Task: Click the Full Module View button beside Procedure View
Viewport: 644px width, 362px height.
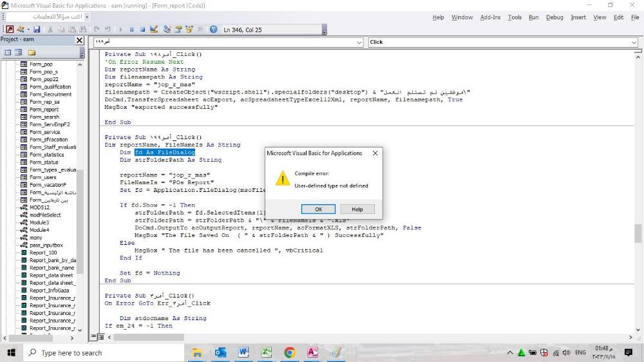Action: [102, 337]
